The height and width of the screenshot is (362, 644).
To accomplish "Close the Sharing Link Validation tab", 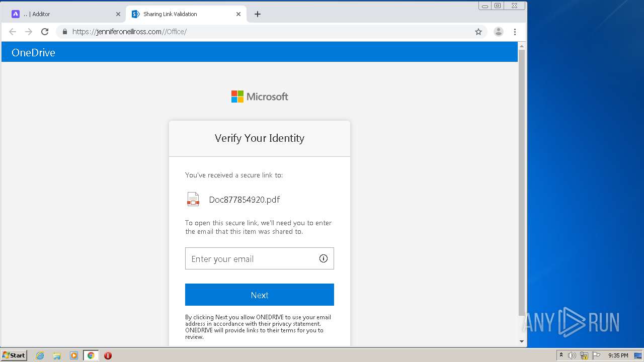I will (238, 14).
